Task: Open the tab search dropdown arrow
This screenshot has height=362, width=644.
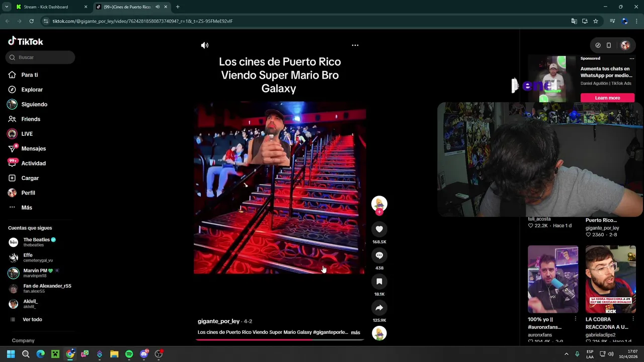Action: point(6,7)
